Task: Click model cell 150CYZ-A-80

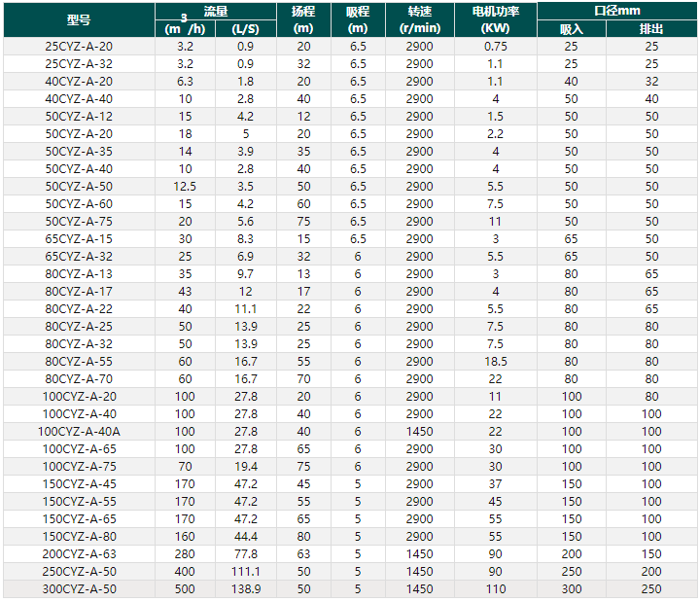Action: pyautogui.click(x=79, y=536)
